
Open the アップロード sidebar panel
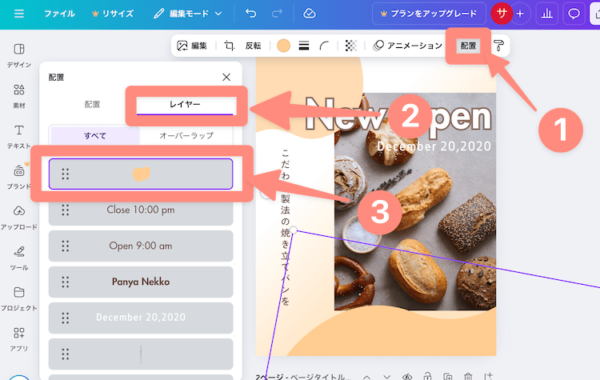click(x=19, y=218)
